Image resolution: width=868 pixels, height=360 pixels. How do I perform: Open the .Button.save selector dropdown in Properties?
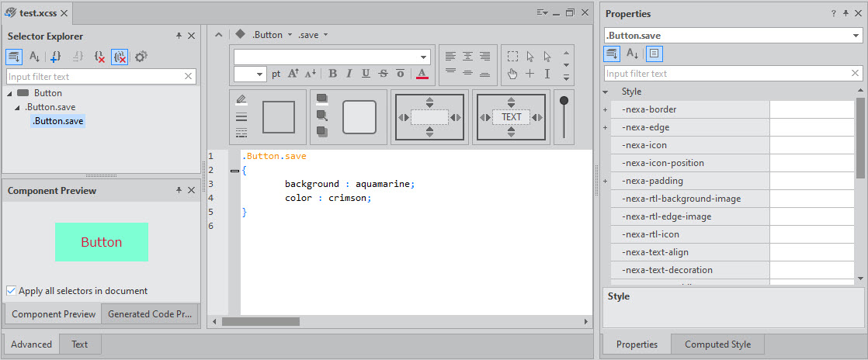coord(856,36)
